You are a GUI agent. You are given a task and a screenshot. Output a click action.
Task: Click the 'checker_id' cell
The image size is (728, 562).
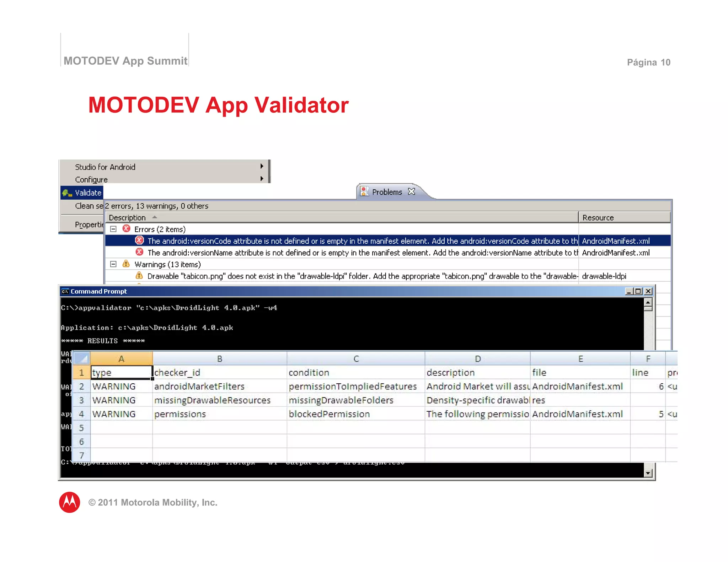click(x=220, y=372)
